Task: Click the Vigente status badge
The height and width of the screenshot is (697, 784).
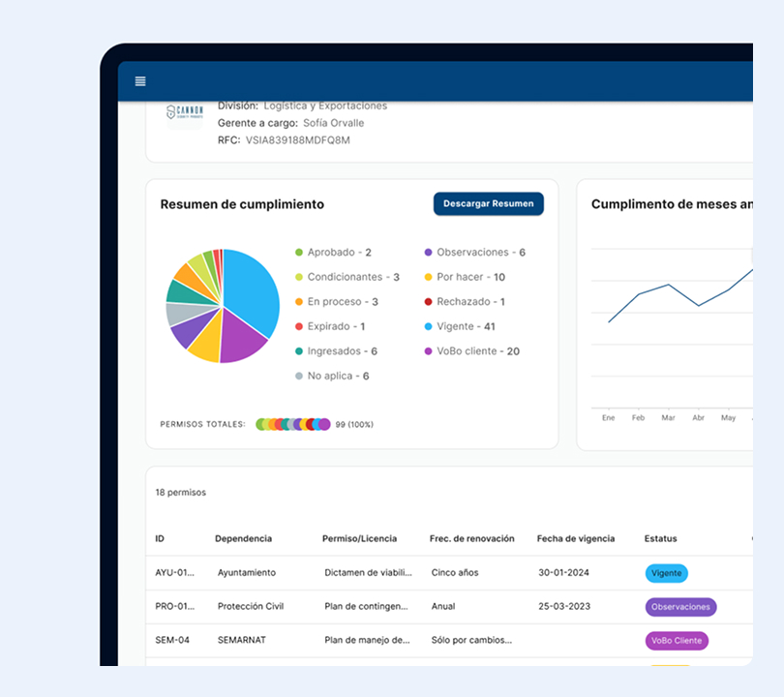Action: coord(667,573)
